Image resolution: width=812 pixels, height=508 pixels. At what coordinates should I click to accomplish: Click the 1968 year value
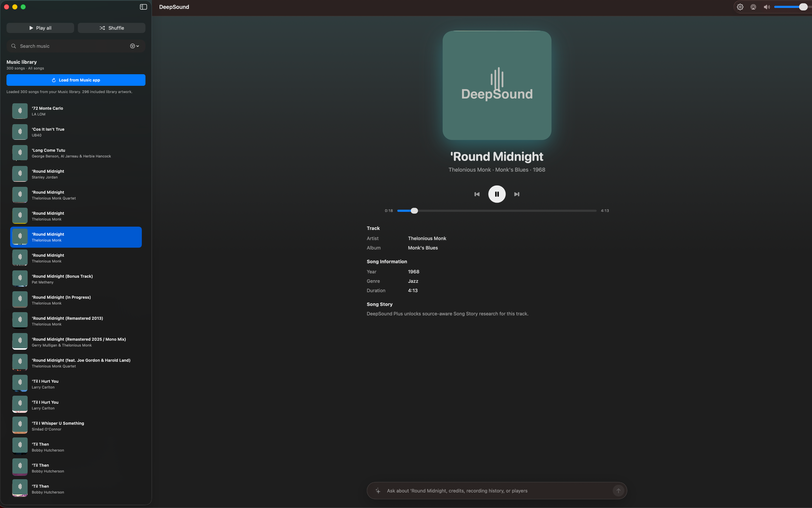coord(413,271)
